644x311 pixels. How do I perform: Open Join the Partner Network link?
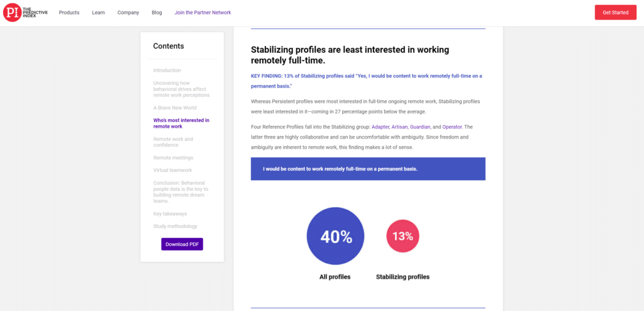[x=203, y=13]
